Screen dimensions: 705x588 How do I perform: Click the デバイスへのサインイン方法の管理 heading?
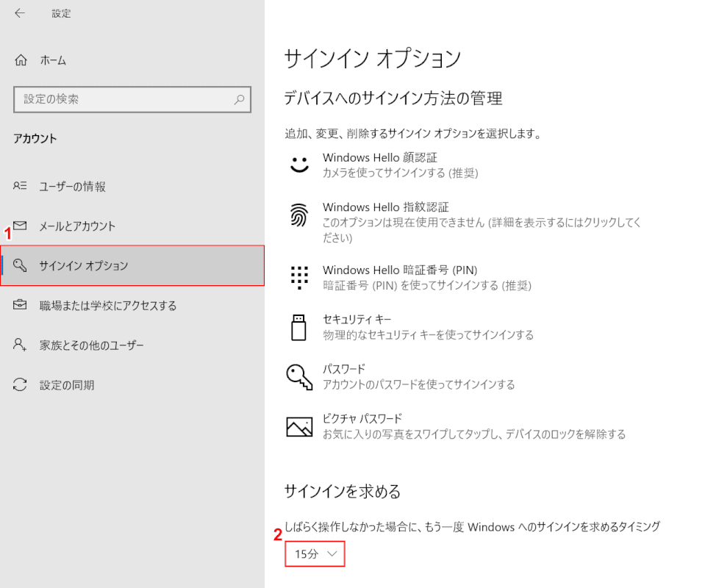(x=393, y=98)
